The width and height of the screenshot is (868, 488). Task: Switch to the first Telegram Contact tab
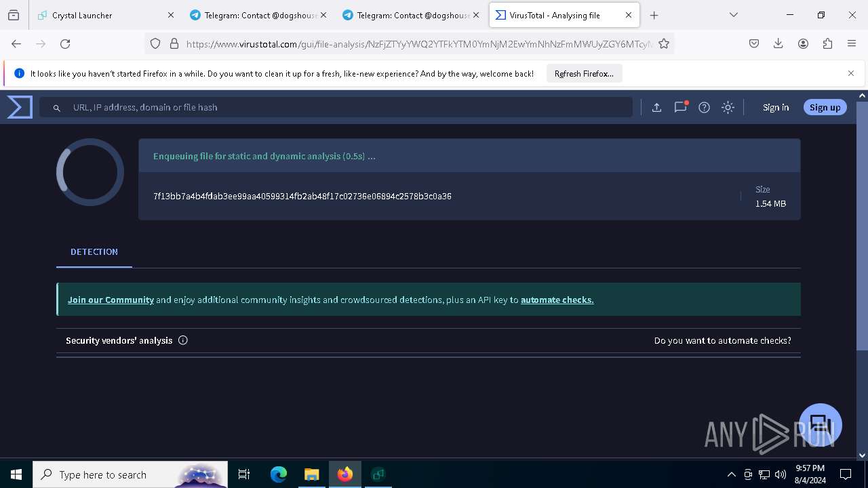tap(258, 15)
